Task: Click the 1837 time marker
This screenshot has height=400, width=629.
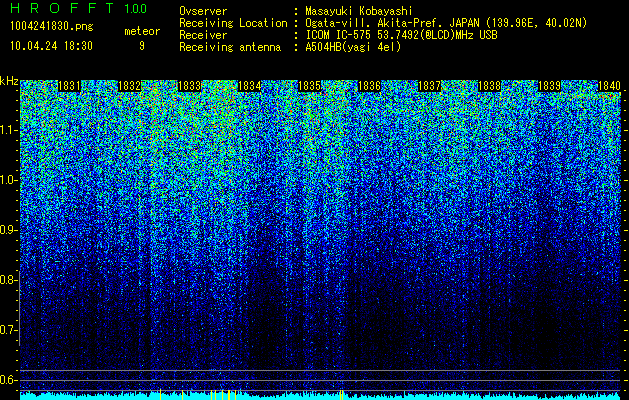Action: [429, 86]
